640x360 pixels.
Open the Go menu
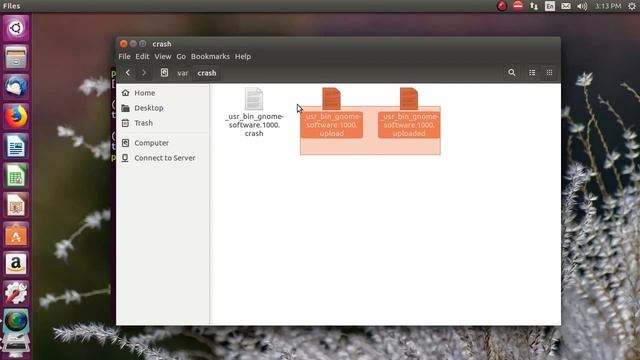[181, 56]
